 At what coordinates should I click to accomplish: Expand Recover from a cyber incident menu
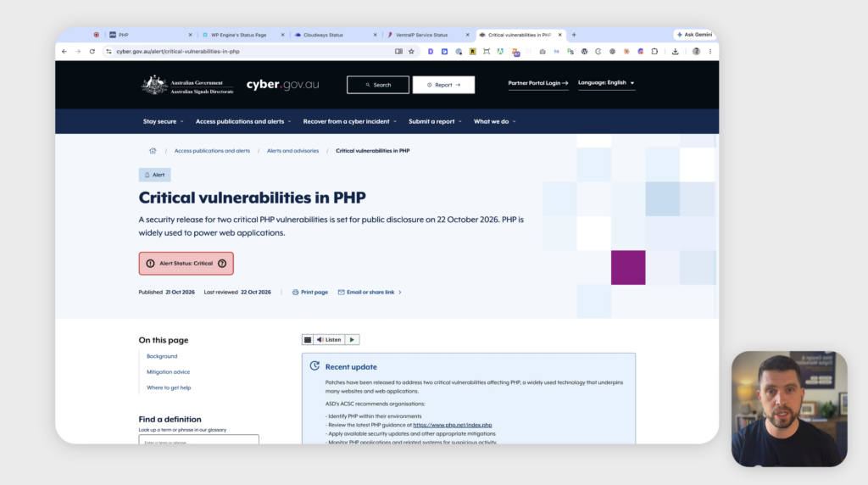[x=350, y=121]
